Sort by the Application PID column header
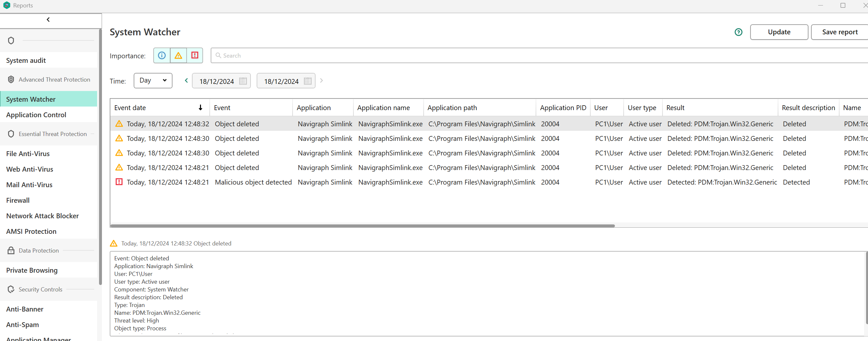868x341 pixels. pos(563,108)
